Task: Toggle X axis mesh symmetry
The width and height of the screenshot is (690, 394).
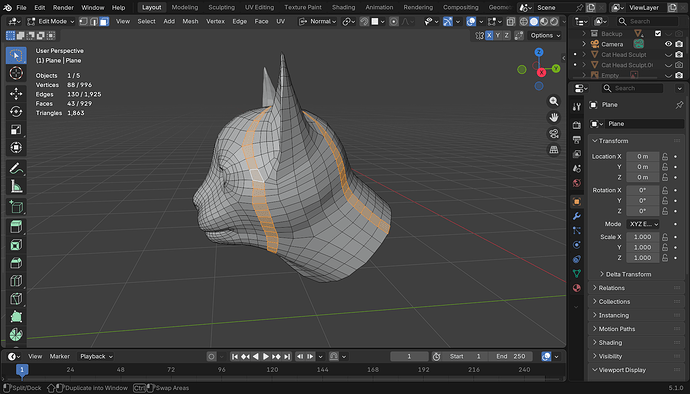Action: (489, 36)
